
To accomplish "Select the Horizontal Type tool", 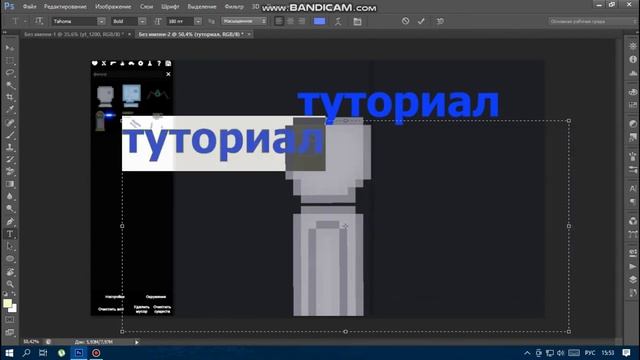I will [10, 234].
